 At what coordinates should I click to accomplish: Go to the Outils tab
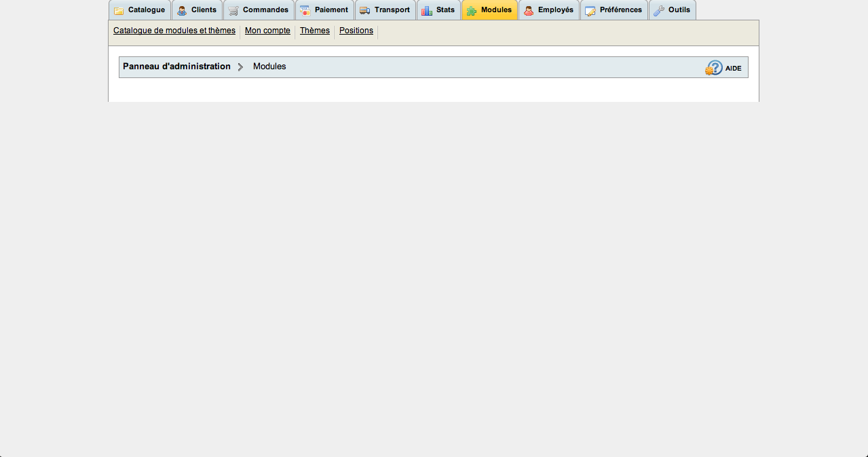tap(672, 10)
